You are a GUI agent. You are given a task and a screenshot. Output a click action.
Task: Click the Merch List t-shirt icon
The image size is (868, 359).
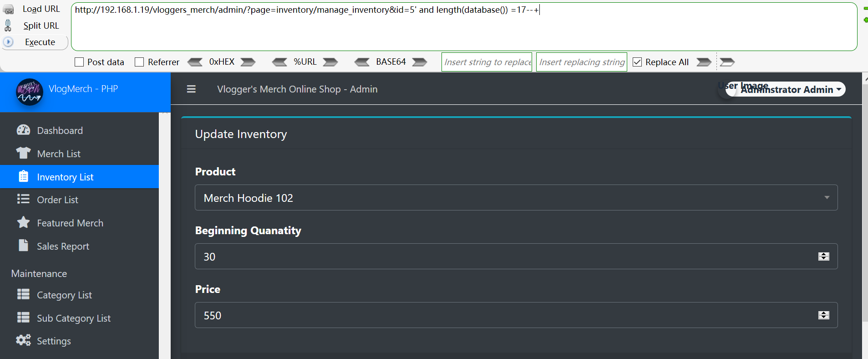(23, 153)
